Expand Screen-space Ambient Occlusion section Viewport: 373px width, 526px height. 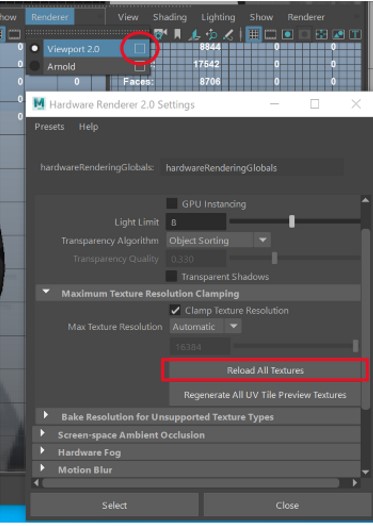click(x=43, y=433)
